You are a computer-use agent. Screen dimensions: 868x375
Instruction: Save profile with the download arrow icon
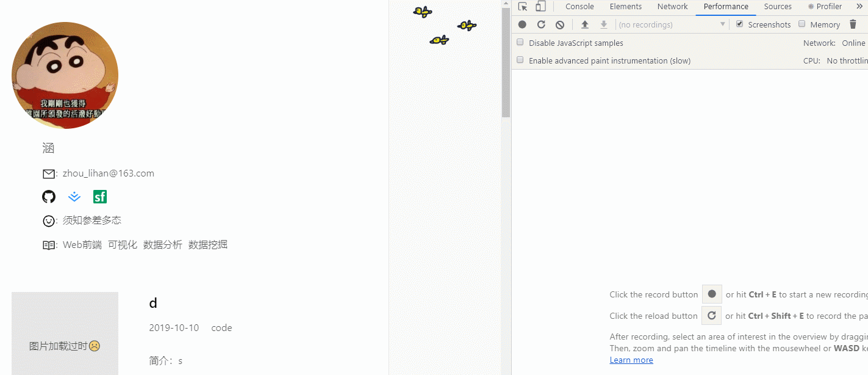click(604, 24)
